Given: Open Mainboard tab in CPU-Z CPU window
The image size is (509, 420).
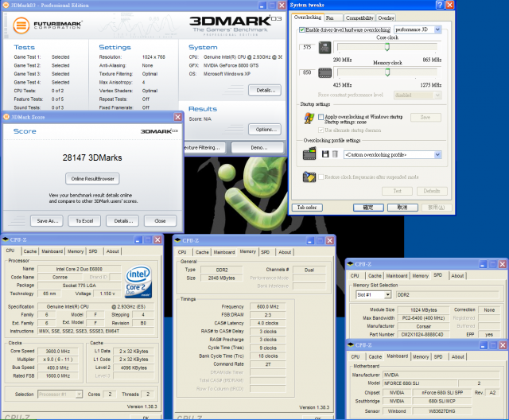Looking at the screenshot, I should [x=52, y=251].
